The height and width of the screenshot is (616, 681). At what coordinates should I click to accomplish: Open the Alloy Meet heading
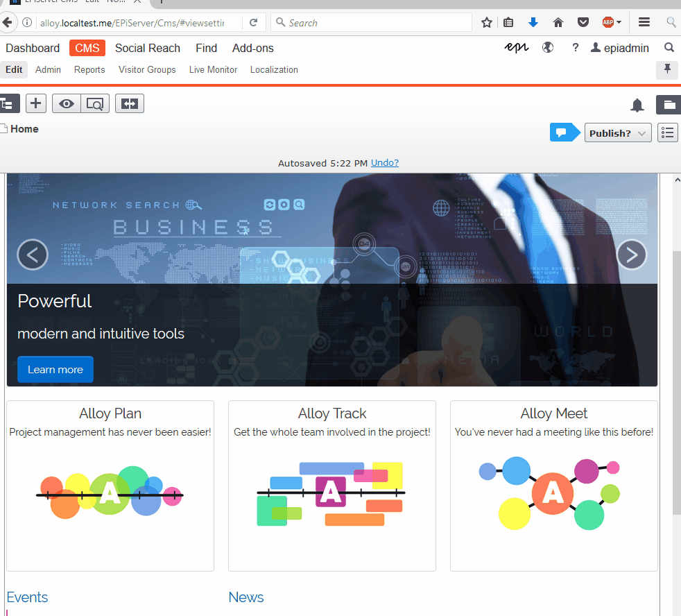(x=554, y=413)
